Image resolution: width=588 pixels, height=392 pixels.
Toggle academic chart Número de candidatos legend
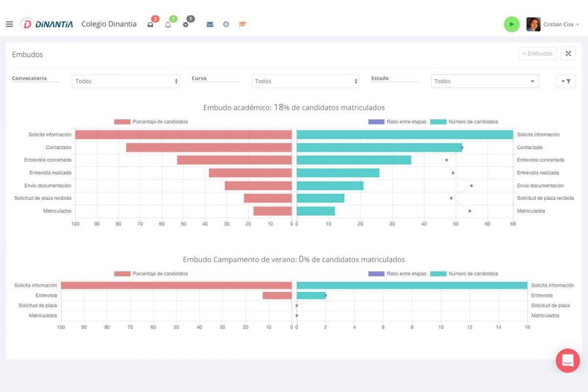click(465, 122)
